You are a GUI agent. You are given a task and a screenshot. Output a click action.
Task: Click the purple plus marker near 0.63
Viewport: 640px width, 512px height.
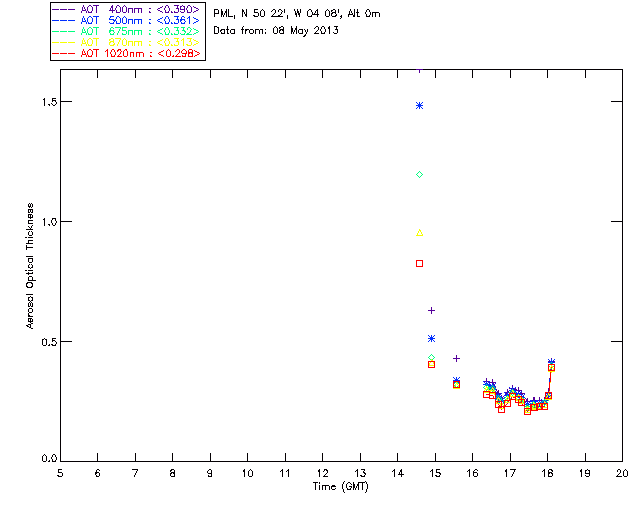pyautogui.click(x=431, y=311)
